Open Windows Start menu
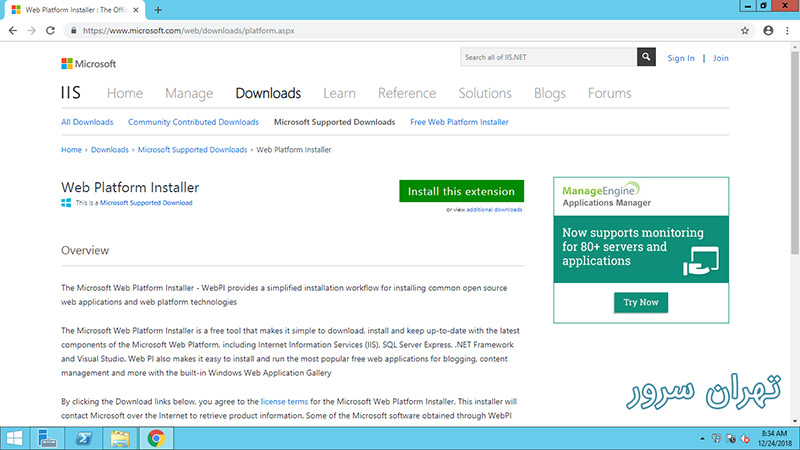This screenshot has height=450, width=800. coord(15,437)
